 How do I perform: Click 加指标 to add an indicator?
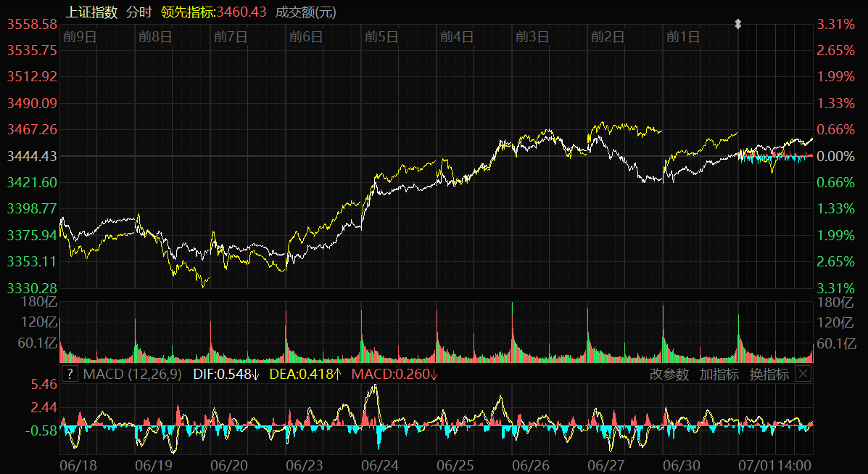pos(719,375)
